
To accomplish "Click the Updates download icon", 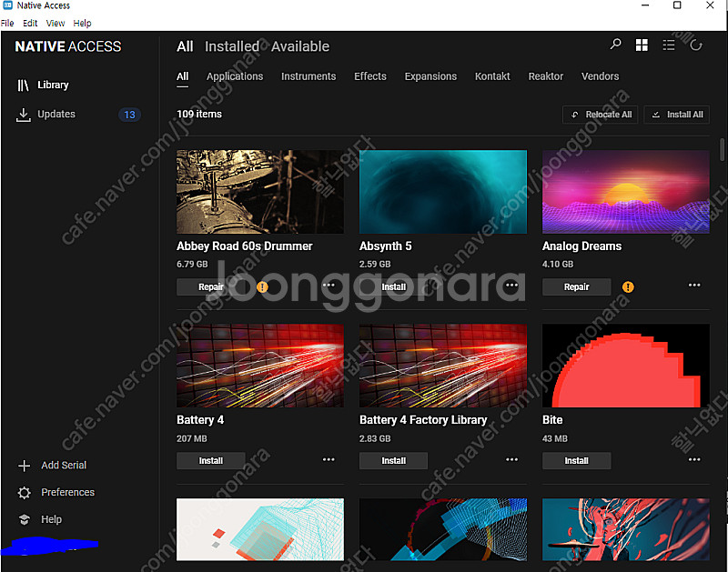I will [x=23, y=115].
